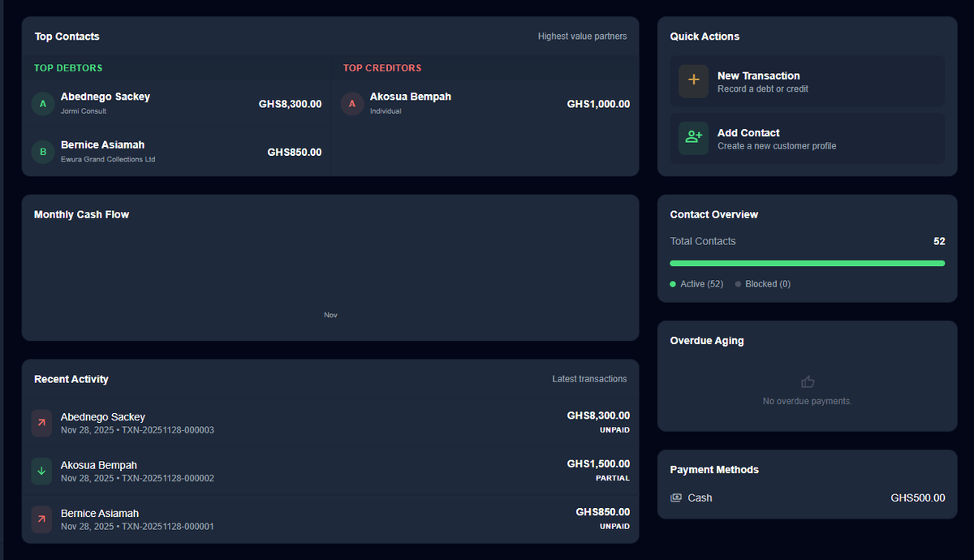Click the thumbs-up icon in Overdue Aging
This screenshot has height=560, width=974.
tap(808, 381)
